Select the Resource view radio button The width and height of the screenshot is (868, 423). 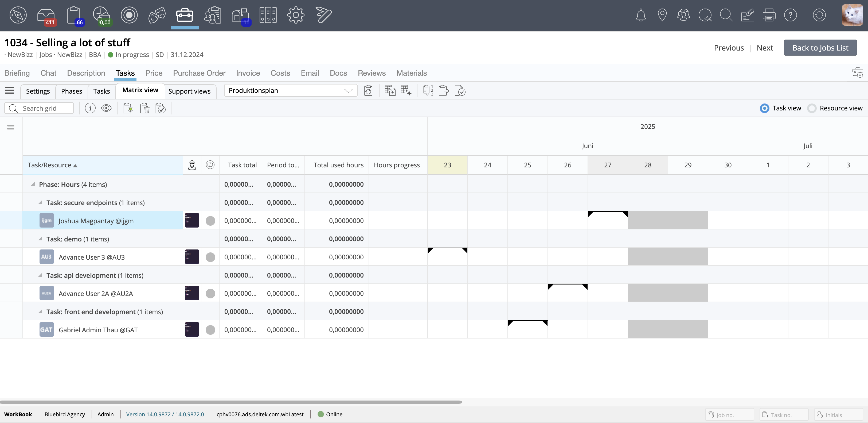pos(812,108)
